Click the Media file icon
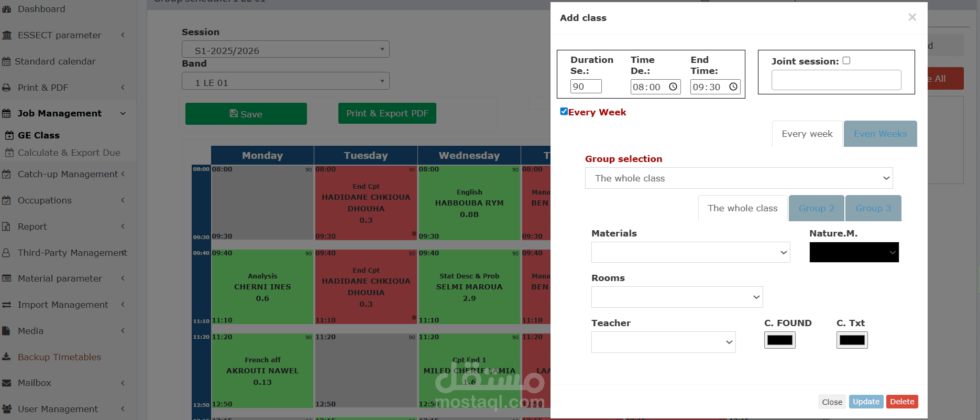 coord(6,331)
